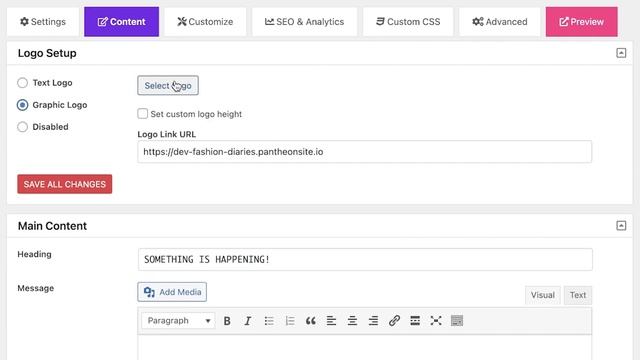Go to SEO & Analytics tab
Screen dimensions: 640x360
coord(304,22)
